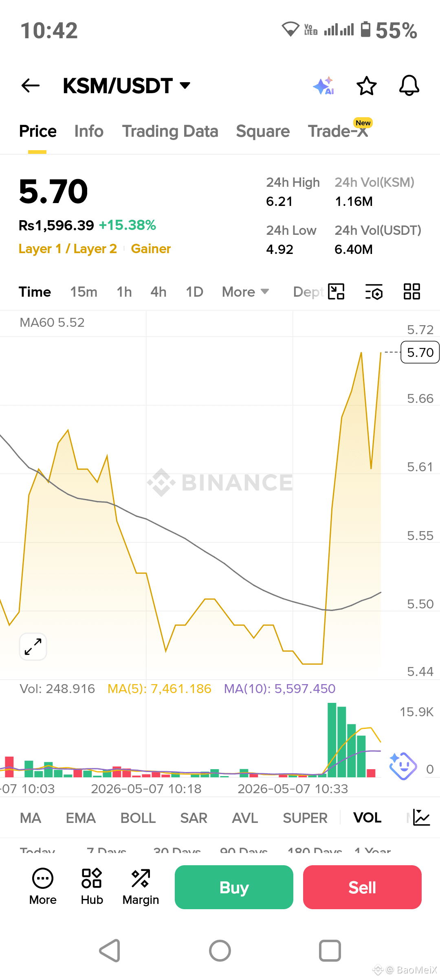Tap the 24h High value 6.21
440x980 pixels.
click(x=279, y=201)
